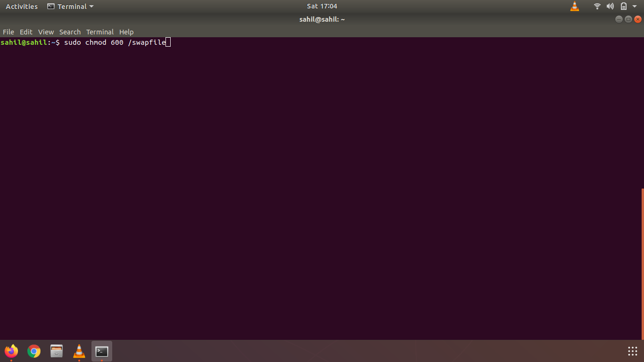Minimize the terminal window
The height and width of the screenshot is (362, 644).
click(x=619, y=19)
